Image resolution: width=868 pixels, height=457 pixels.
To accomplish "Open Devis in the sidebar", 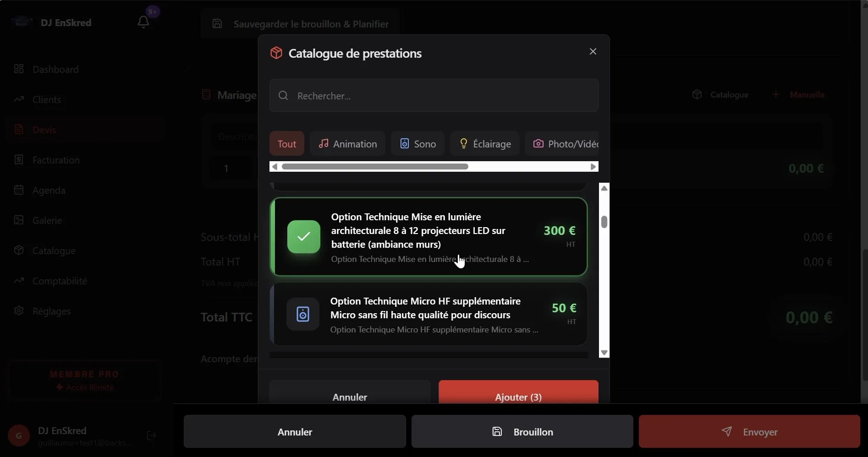I will pyautogui.click(x=85, y=130).
